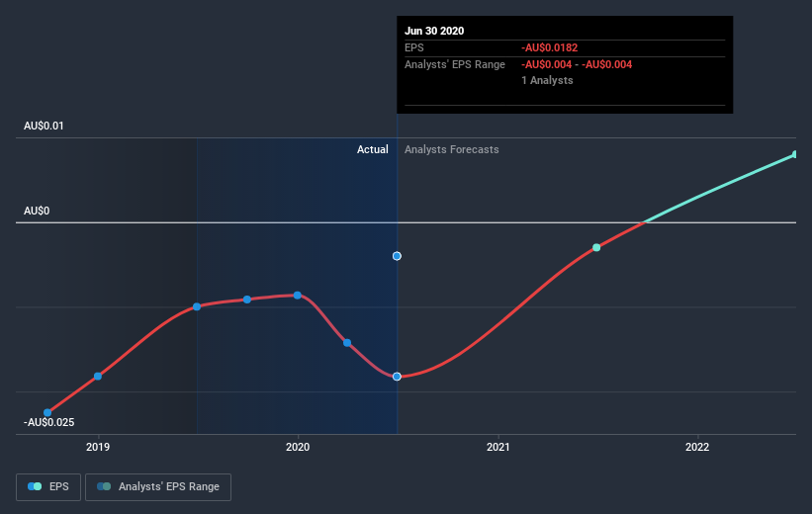Viewport: 812px width, 514px height.
Task: Select the Jun 30 2020 EPS low point
Action: (x=397, y=377)
